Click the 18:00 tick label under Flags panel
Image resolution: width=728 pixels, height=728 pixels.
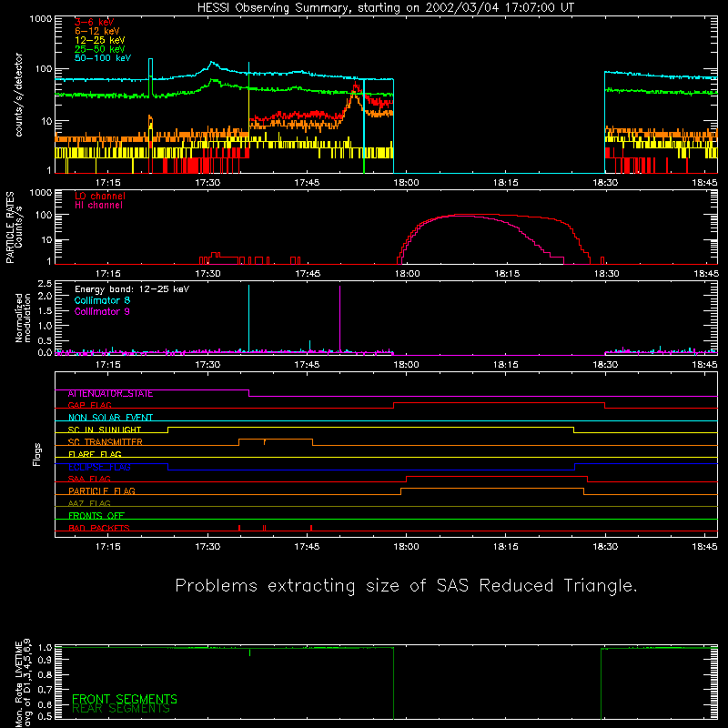pos(406,547)
